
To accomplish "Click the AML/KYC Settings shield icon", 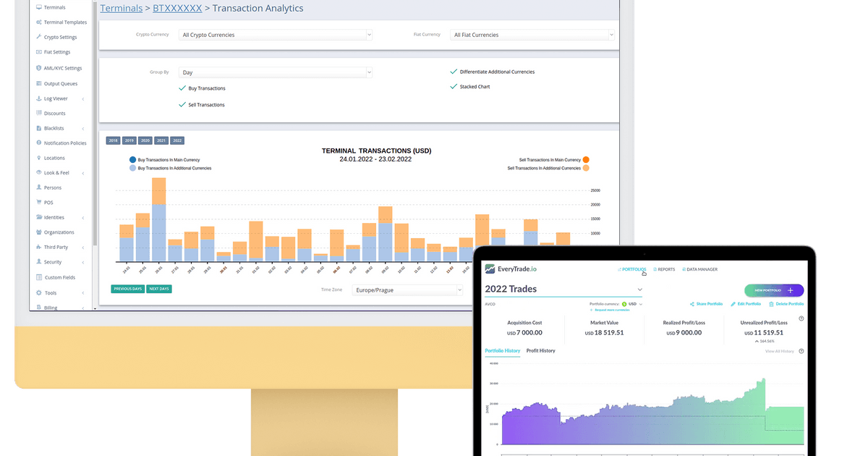I will point(38,68).
